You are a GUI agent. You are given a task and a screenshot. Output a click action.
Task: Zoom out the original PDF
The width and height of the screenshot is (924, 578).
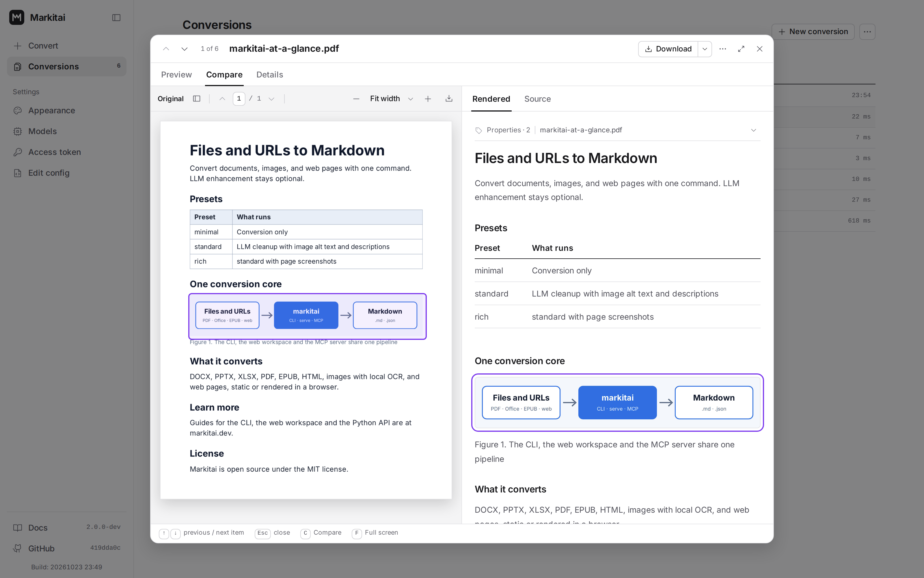click(x=356, y=99)
